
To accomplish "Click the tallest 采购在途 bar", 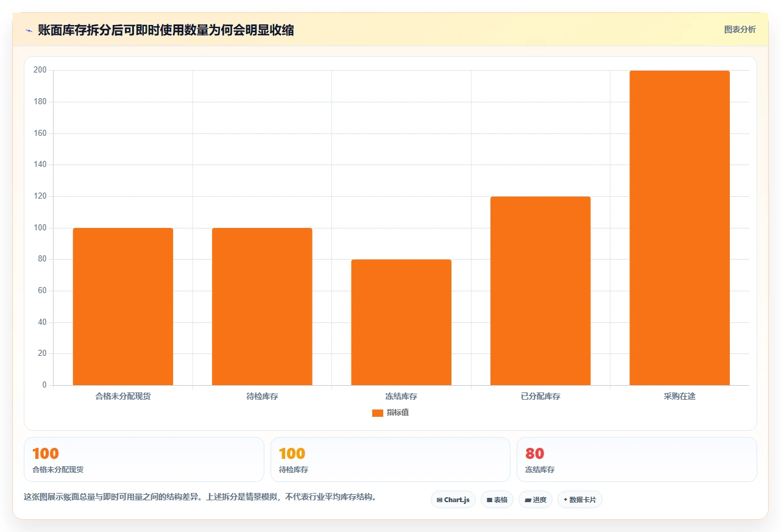I will click(x=680, y=228).
